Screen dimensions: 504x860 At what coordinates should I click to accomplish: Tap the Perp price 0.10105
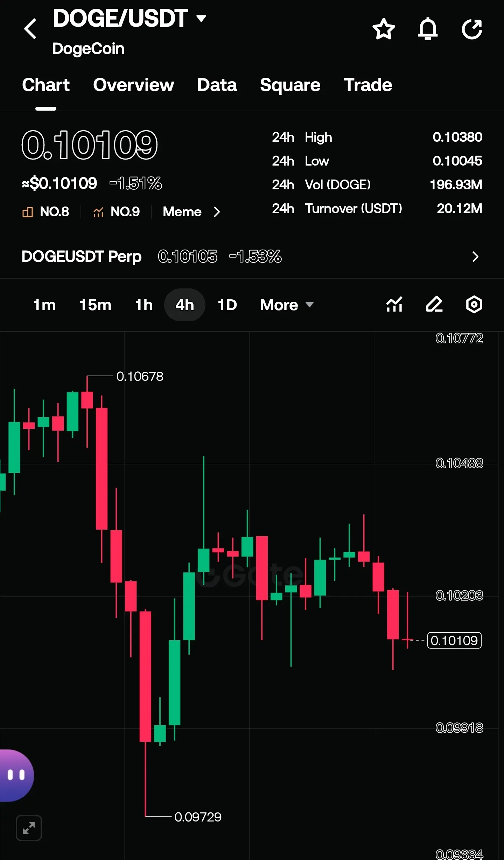(188, 257)
